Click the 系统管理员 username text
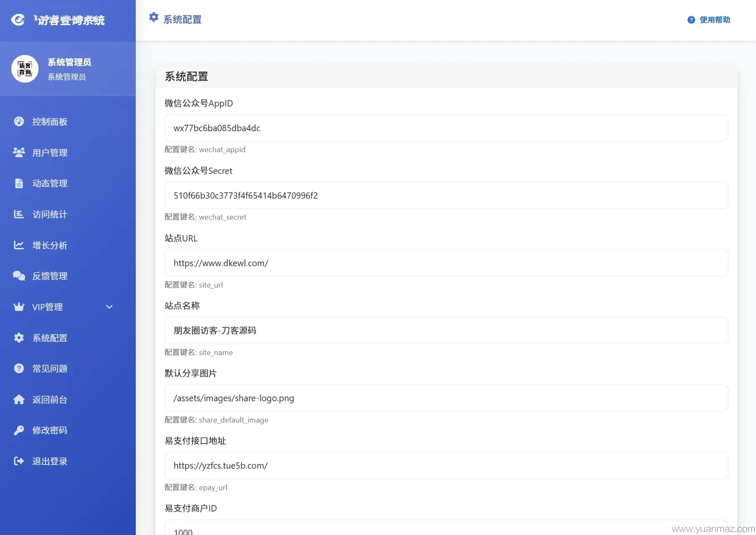 pos(69,62)
